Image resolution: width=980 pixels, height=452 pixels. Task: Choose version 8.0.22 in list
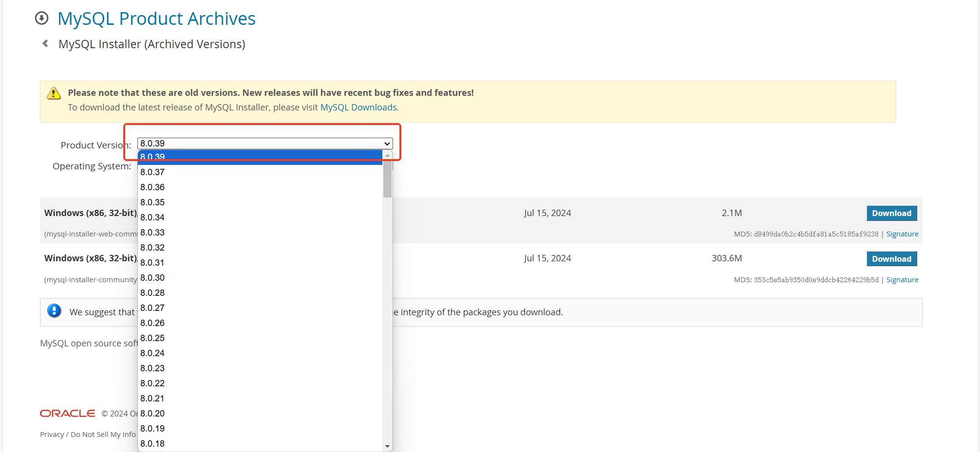click(x=260, y=383)
